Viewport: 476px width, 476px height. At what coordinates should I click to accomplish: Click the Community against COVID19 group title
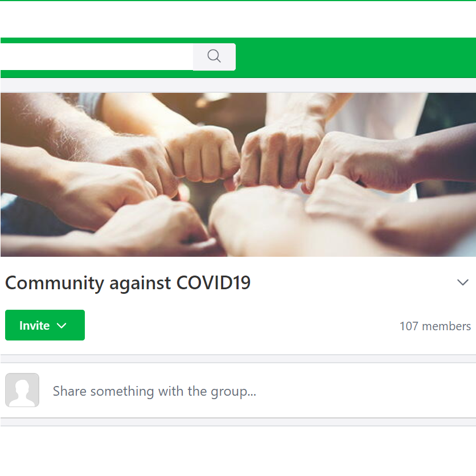128,283
